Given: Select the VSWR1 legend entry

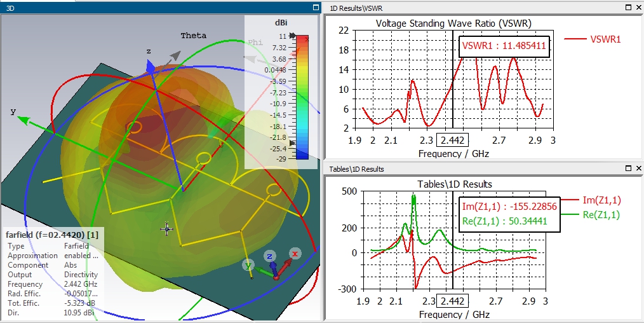Looking at the screenshot, I should point(593,39).
